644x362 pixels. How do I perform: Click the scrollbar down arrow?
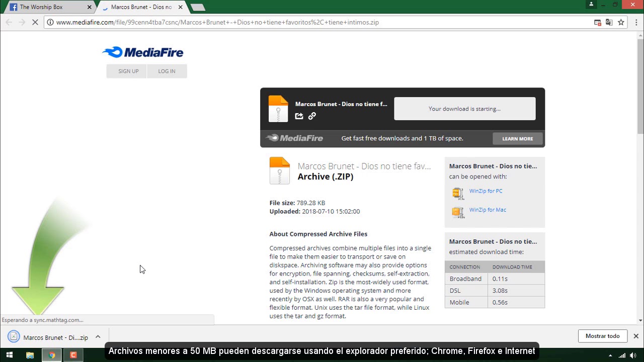pos(640,320)
